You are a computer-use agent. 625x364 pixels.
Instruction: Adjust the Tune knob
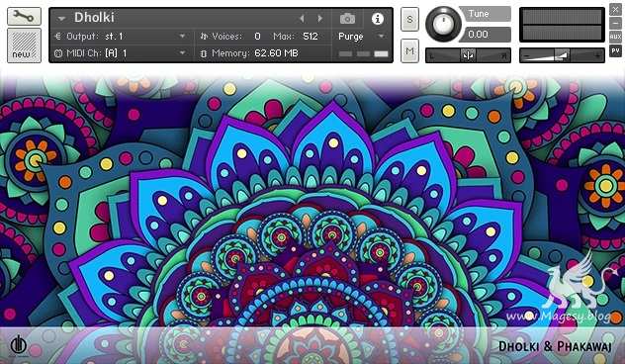[x=443, y=25]
